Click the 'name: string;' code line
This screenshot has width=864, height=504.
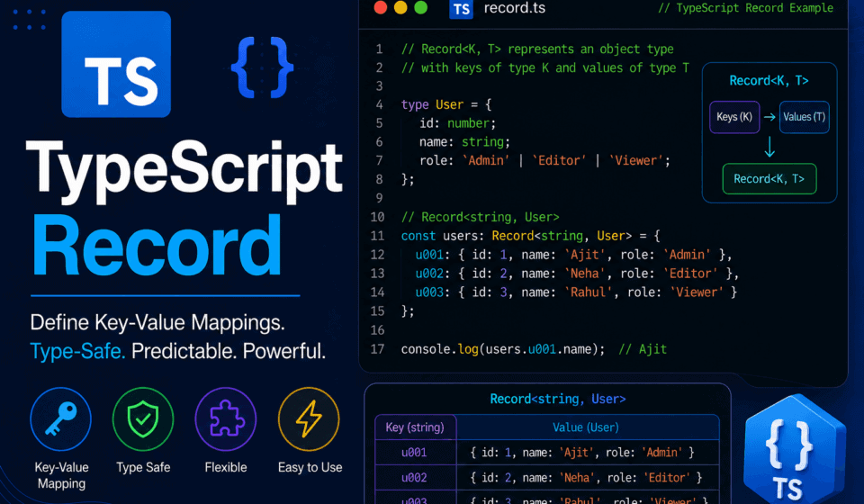coord(464,142)
